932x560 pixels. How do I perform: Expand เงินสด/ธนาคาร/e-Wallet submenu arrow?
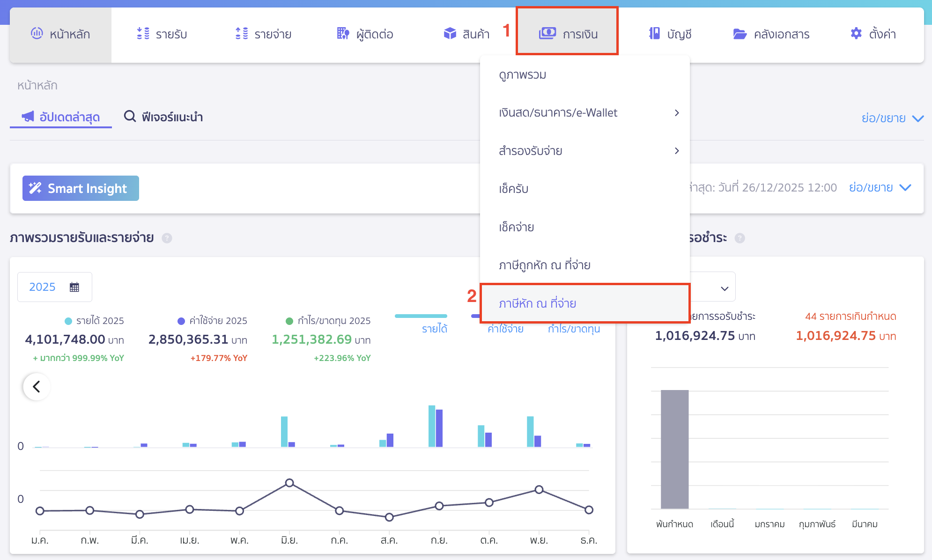point(676,113)
